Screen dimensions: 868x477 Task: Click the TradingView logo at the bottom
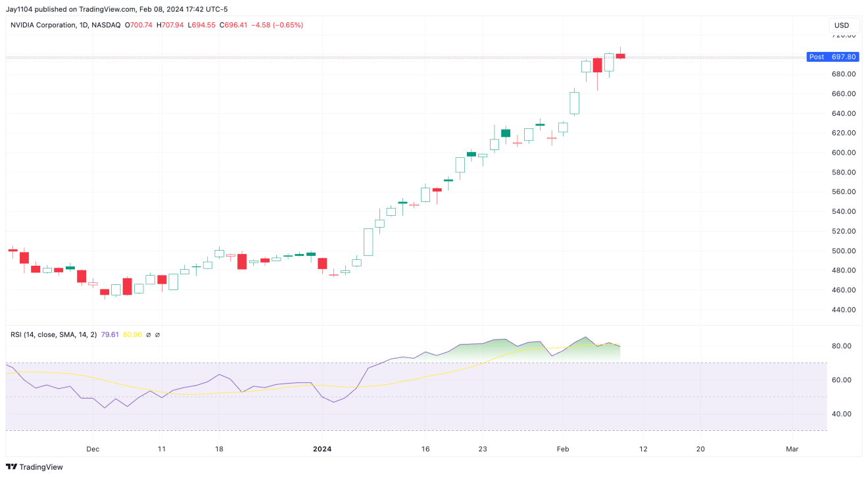click(34, 467)
